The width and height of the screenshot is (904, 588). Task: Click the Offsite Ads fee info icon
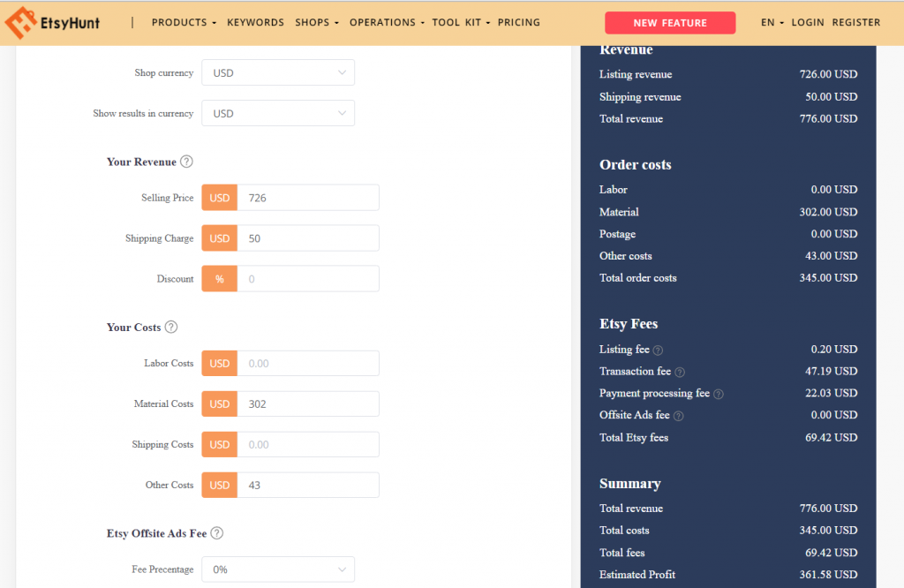(x=679, y=416)
